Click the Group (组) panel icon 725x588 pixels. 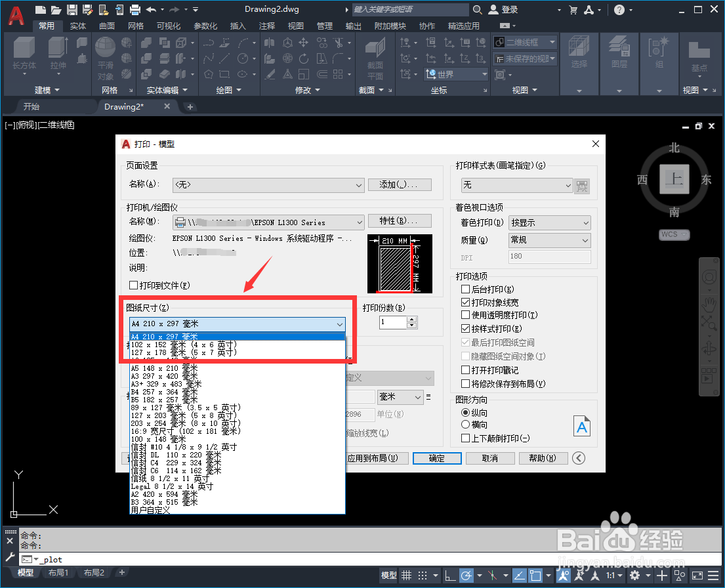tap(659, 48)
